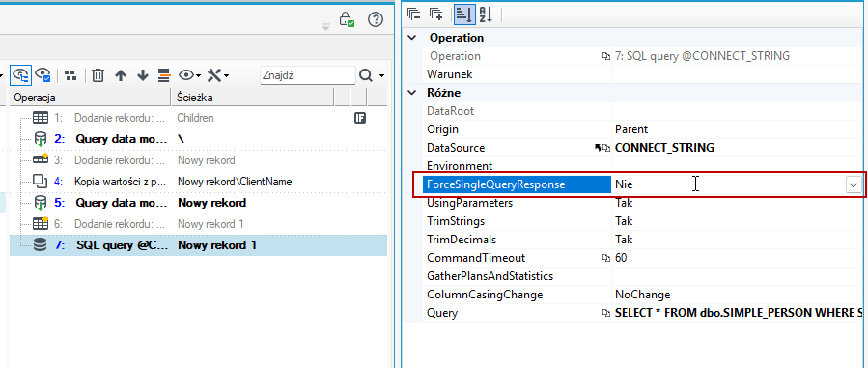The width and height of the screenshot is (868, 368).
Task: Click the database icon of operation 7
Action: [40, 244]
